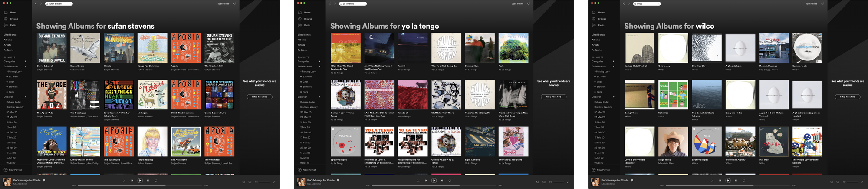Enable shuffle in the wilco window
The height and width of the screenshot is (189, 868).
712,180
